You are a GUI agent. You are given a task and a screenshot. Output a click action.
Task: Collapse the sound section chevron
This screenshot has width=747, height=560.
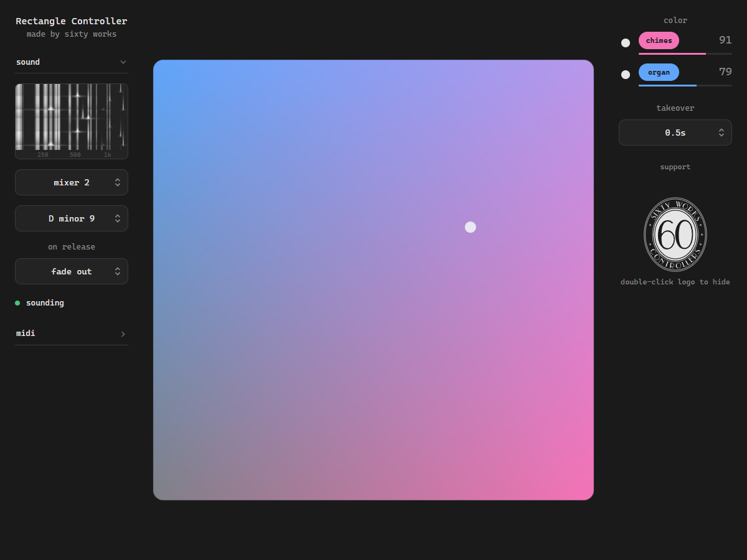pyautogui.click(x=123, y=62)
